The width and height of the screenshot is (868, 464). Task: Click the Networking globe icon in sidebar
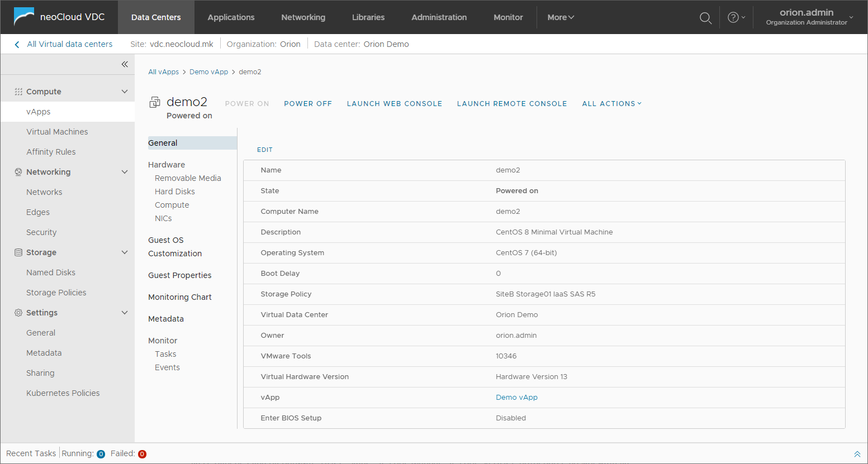[x=18, y=172]
